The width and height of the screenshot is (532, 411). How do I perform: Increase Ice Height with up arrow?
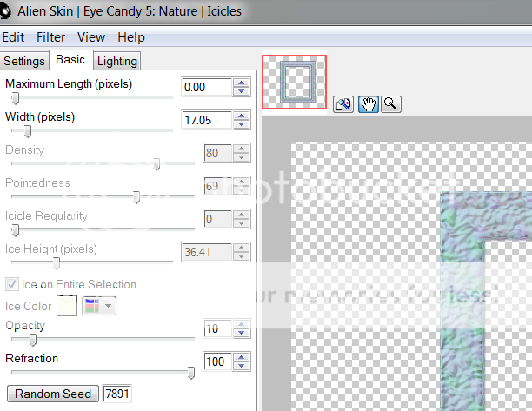click(x=242, y=248)
